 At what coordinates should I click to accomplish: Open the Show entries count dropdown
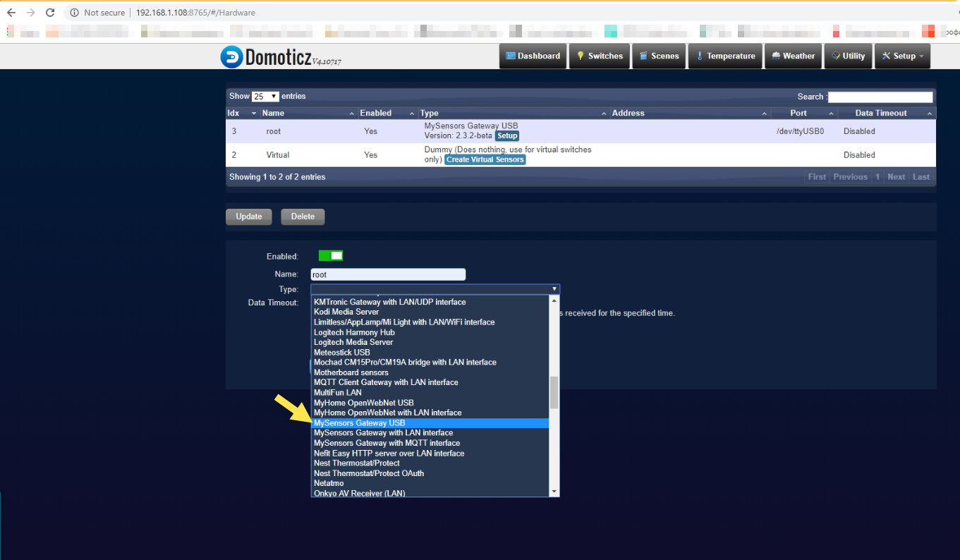[265, 97]
